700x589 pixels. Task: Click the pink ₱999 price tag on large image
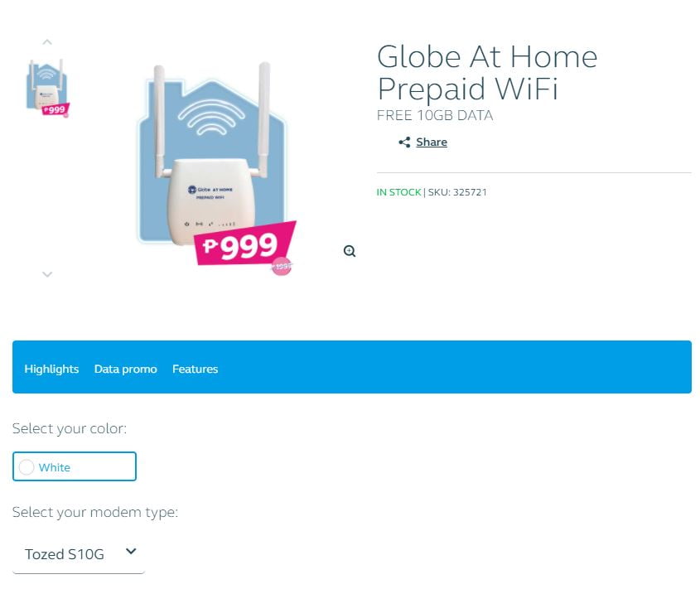(x=244, y=244)
